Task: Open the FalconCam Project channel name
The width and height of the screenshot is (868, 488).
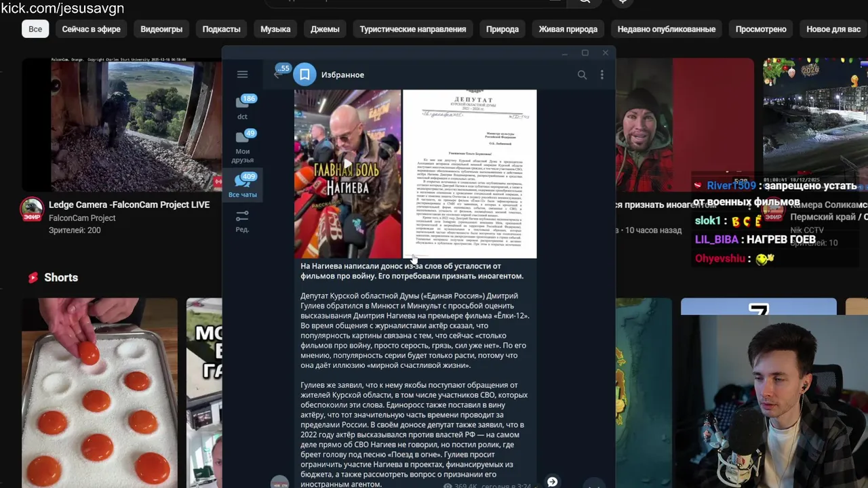Action: [82, 218]
